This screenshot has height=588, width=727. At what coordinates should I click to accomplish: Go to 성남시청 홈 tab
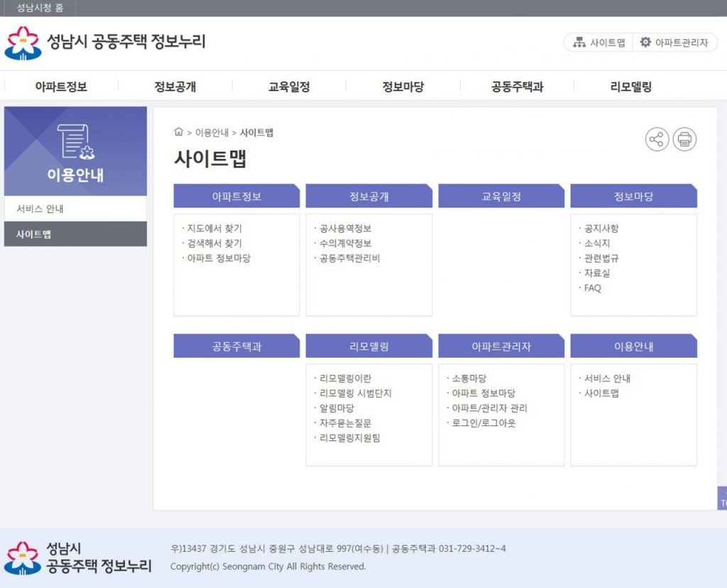coord(40,8)
